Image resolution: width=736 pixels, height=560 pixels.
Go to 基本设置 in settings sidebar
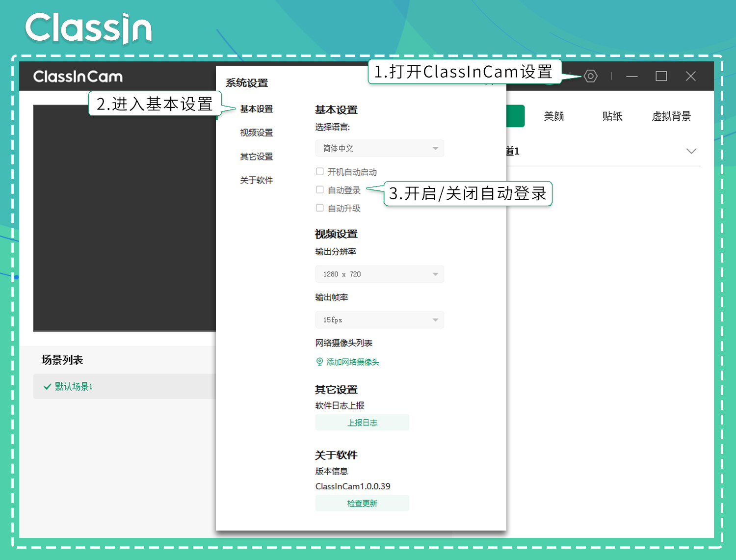coord(257,109)
